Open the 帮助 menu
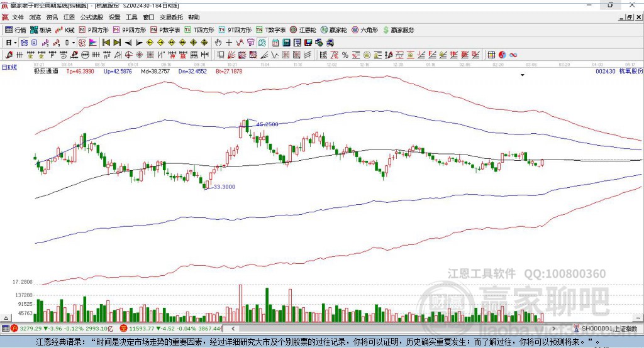 [x=194, y=17]
